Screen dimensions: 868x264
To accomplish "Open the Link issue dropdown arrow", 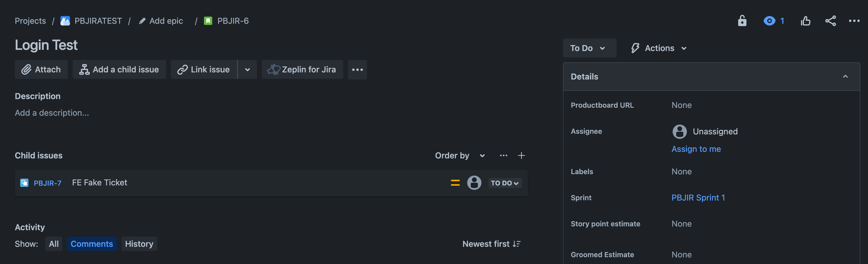I will pyautogui.click(x=247, y=69).
